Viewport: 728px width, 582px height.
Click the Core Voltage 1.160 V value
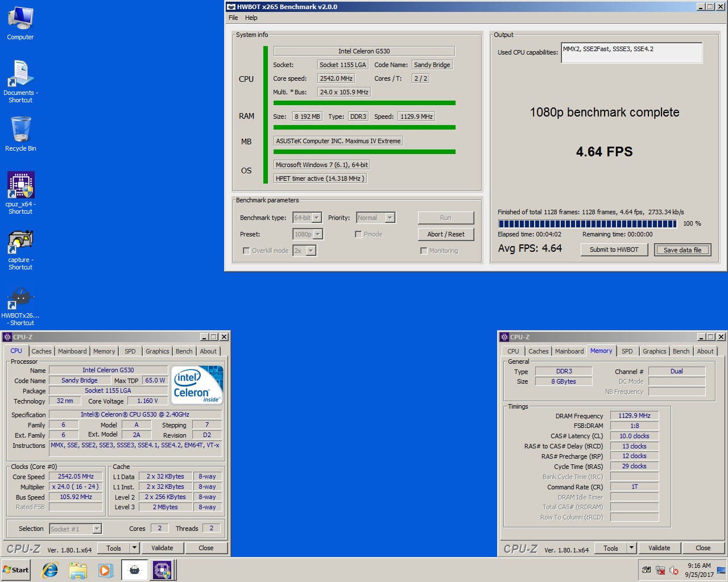147,401
